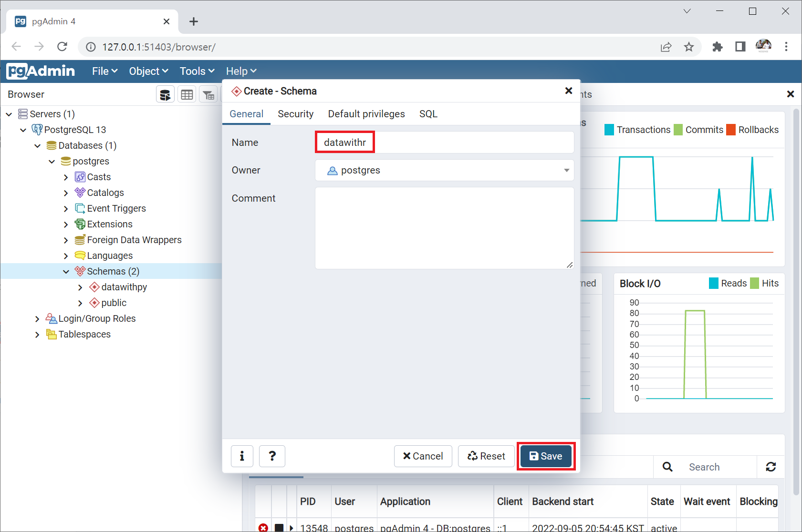Click the Chrome side panel icon
Image resolution: width=802 pixels, height=532 pixels.
(740, 47)
